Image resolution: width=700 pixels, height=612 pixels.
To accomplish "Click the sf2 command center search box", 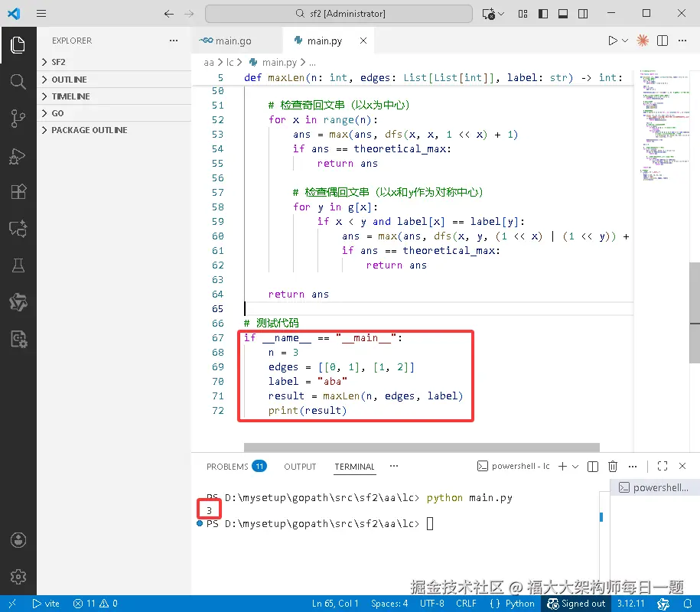I will (339, 14).
